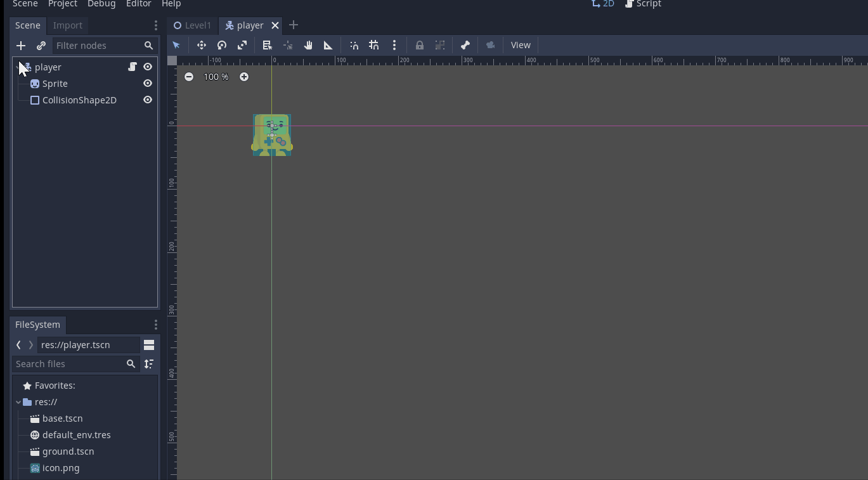868x480 pixels.
Task: Open snapping options three-dot menu
Action: tap(394, 45)
